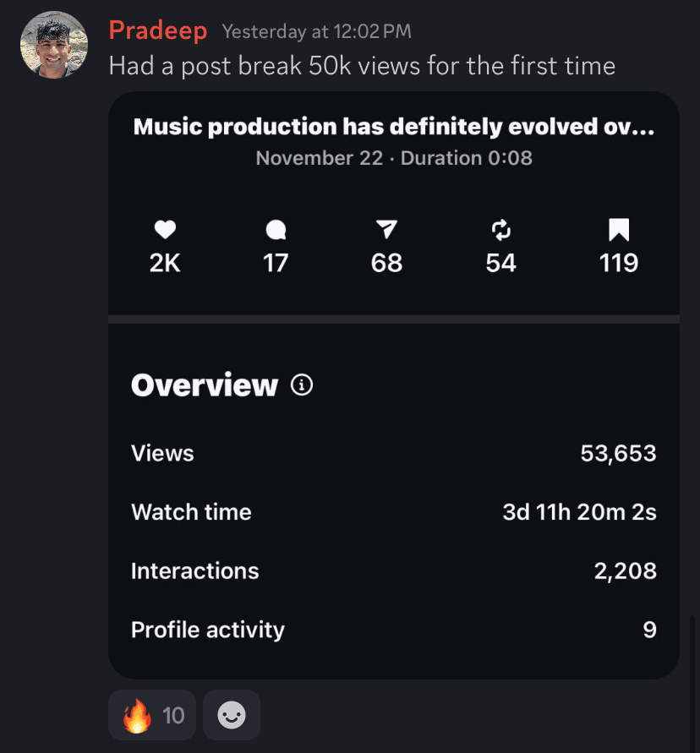Select the Views row value 53,653
This screenshot has height=753, width=700.
click(x=618, y=454)
